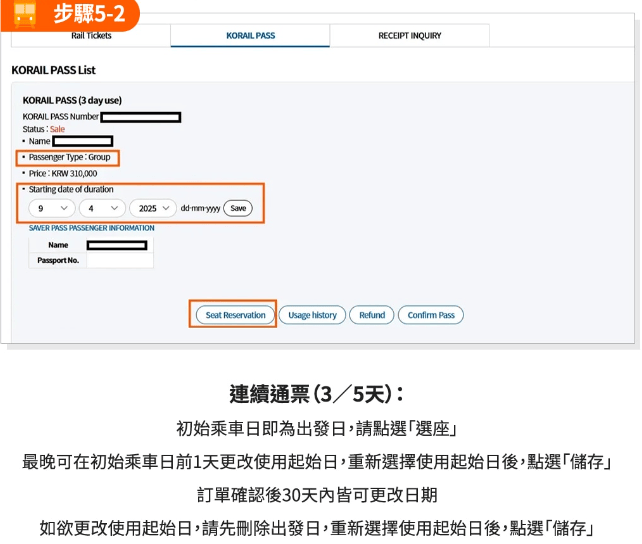The image size is (642, 544).
Task: Open the KORAIL PASS tab
Action: 250,36
